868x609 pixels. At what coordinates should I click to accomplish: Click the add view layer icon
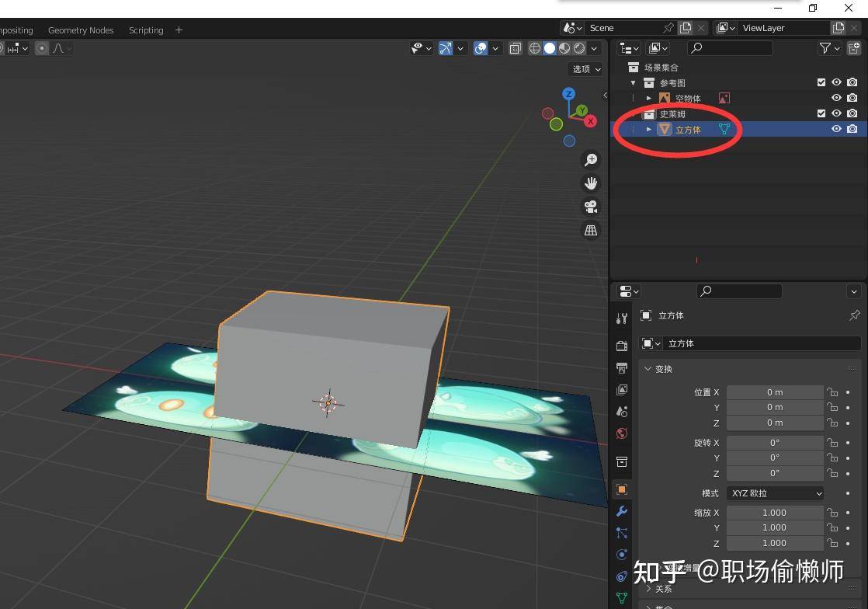838,28
